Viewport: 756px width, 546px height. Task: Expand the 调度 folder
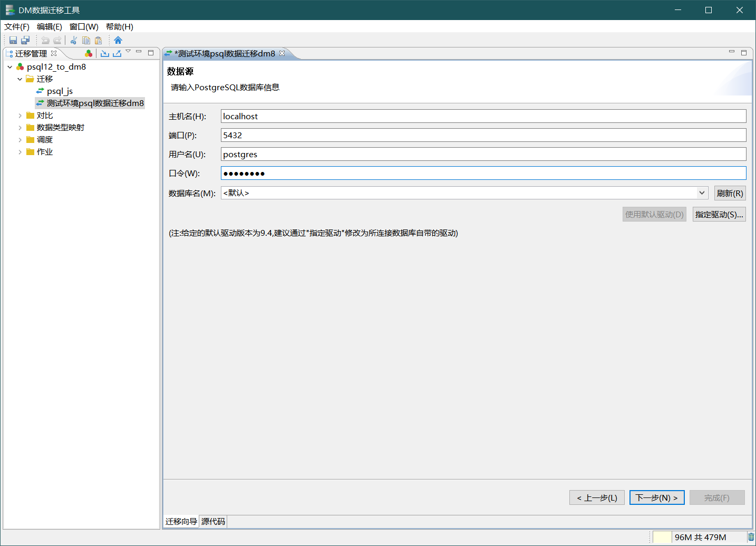[x=20, y=140]
